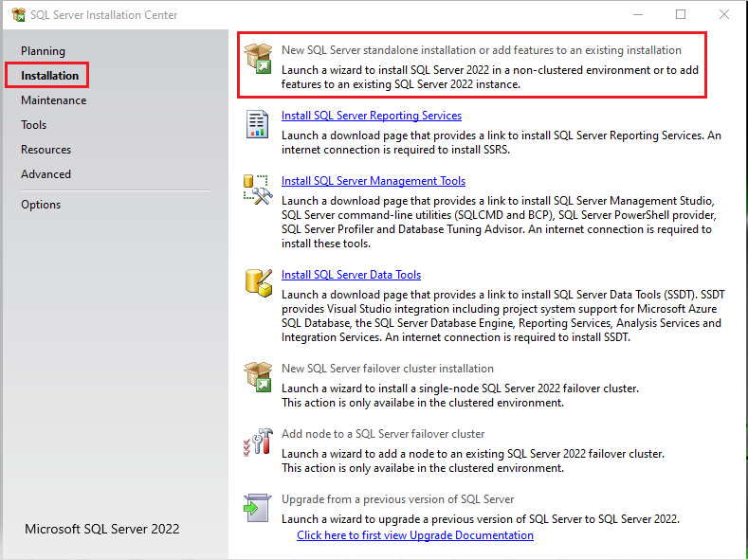Follow the Install SQL Server Data Tools link
748x560 pixels.
click(351, 275)
